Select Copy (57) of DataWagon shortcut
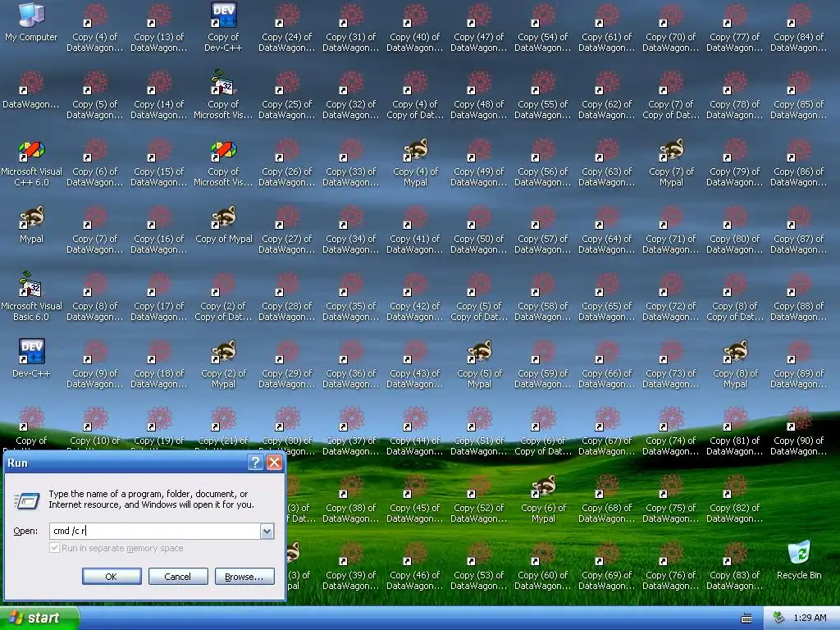The height and width of the screenshot is (630, 840). click(x=543, y=230)
